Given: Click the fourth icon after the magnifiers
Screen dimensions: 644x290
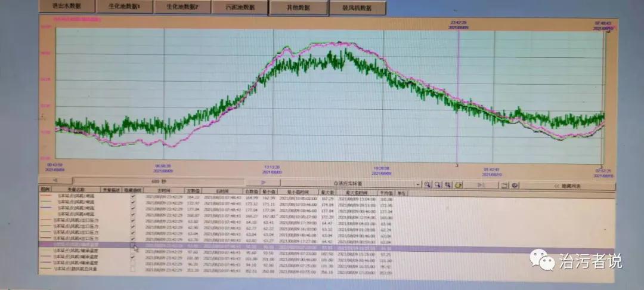Looking at the screenshot, I should coord(458,185).
